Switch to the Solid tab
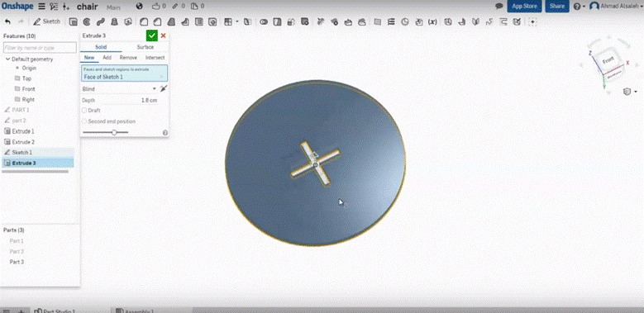The image size is (644, 313). [101, 47]
